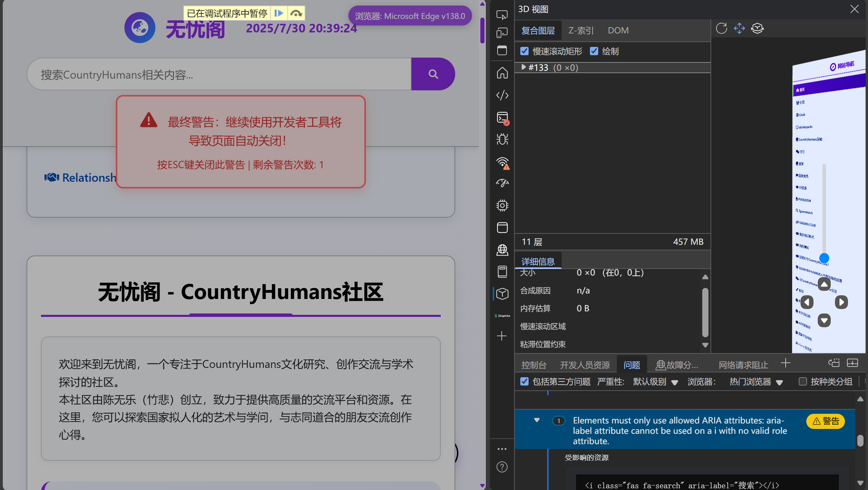Click the download-tray icon at the drawer's far right
Viewport: 868px width, 490px height.
pyautogui.click(x=852, y=363)
